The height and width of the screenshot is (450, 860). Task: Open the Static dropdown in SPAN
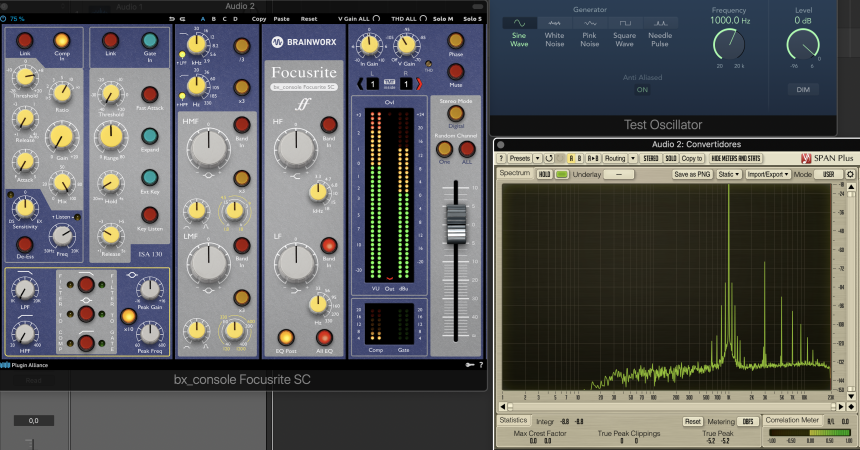tap(729, 174)
